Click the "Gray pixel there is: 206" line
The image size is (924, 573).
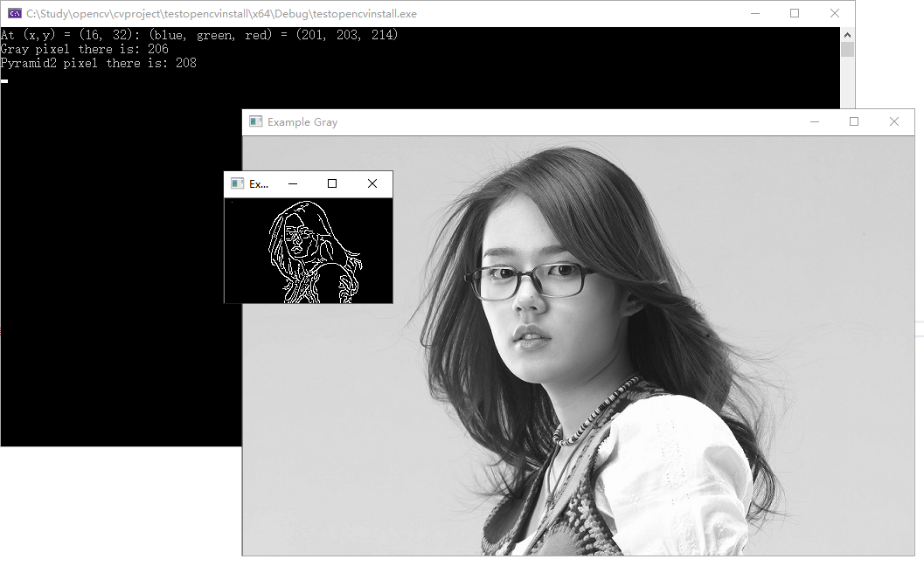[x=84, y=49]
